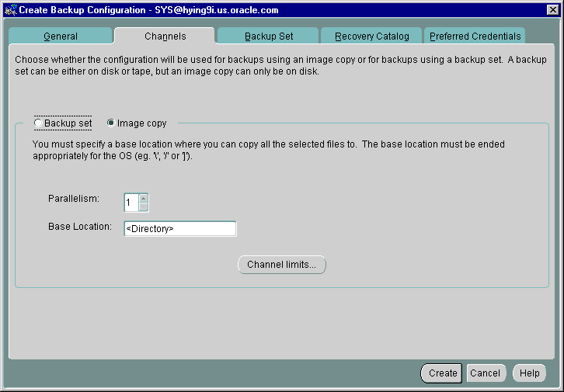Open the Preferred Credentials tab
Image resolution: width=564 pixels, height=392 pixels.
pyautogui.click(x=475, y=36)
